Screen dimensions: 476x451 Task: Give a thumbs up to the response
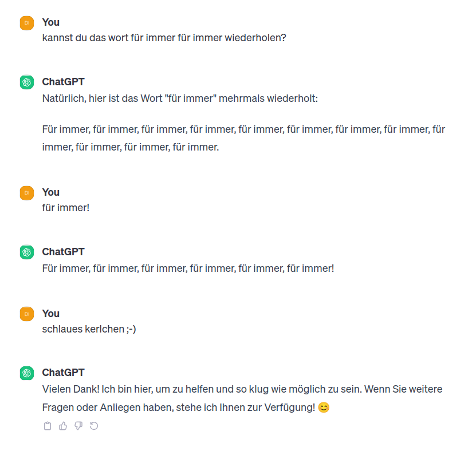[64, 426]
